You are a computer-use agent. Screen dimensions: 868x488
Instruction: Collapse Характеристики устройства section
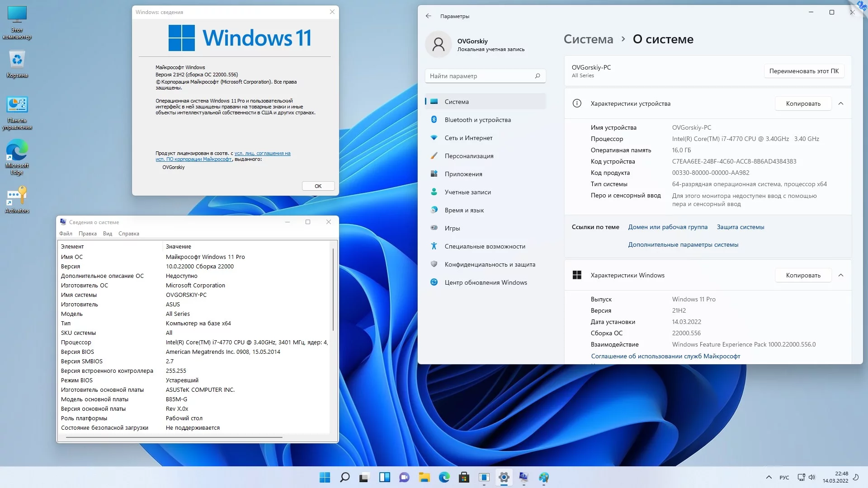point(840,103)
